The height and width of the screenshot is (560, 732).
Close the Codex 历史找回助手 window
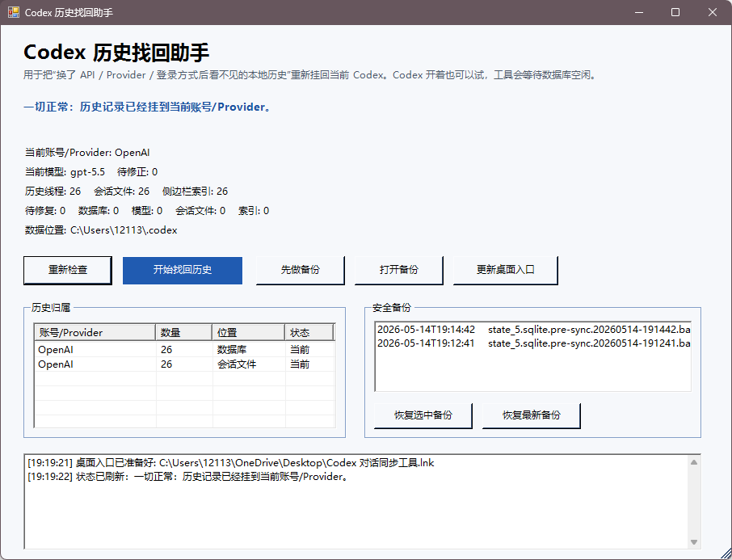[713, 12]
